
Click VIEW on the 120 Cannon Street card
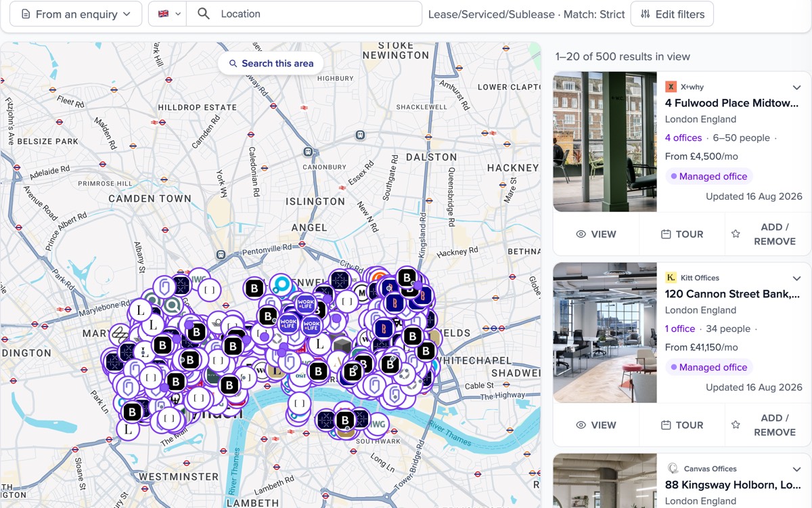595,425
